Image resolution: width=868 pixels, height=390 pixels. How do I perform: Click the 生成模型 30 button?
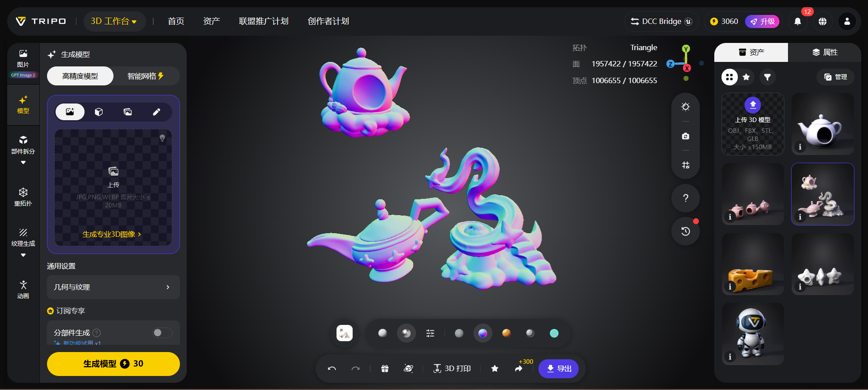113,364
